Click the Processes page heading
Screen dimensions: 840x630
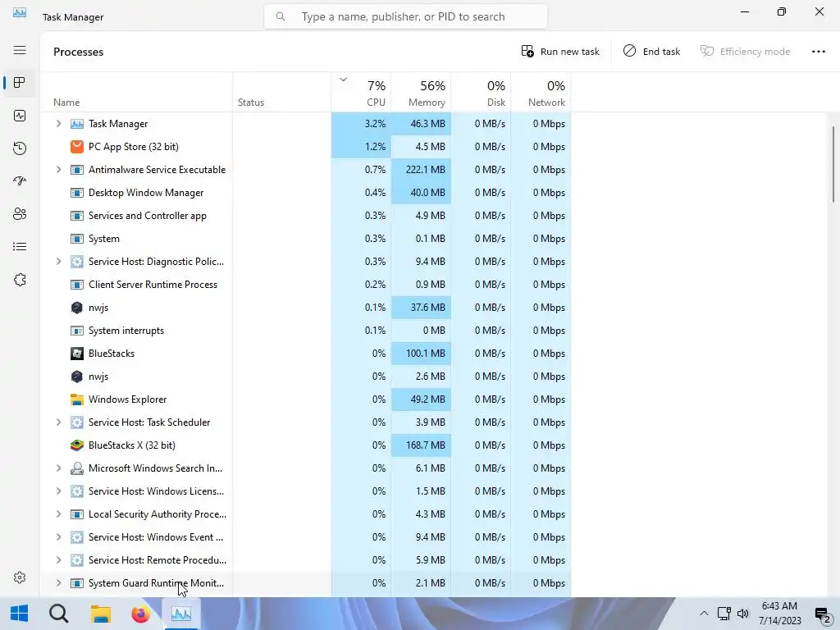[x=78, y=52]
